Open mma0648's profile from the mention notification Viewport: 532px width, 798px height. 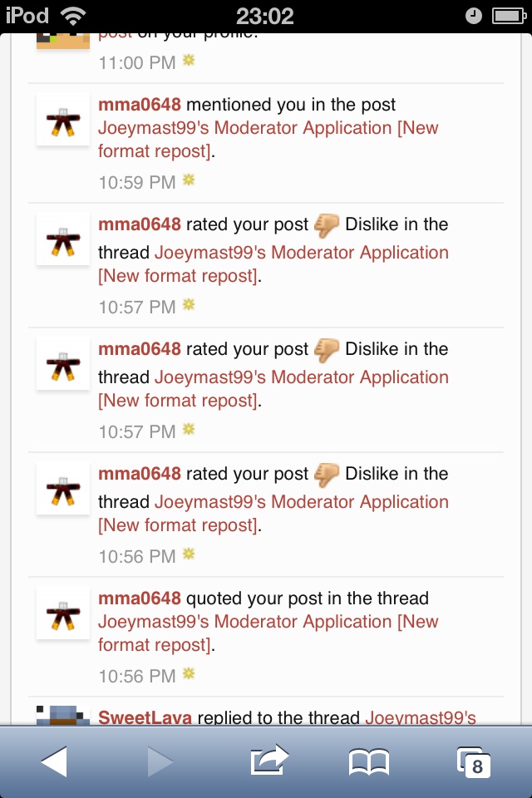coord(140,105)
